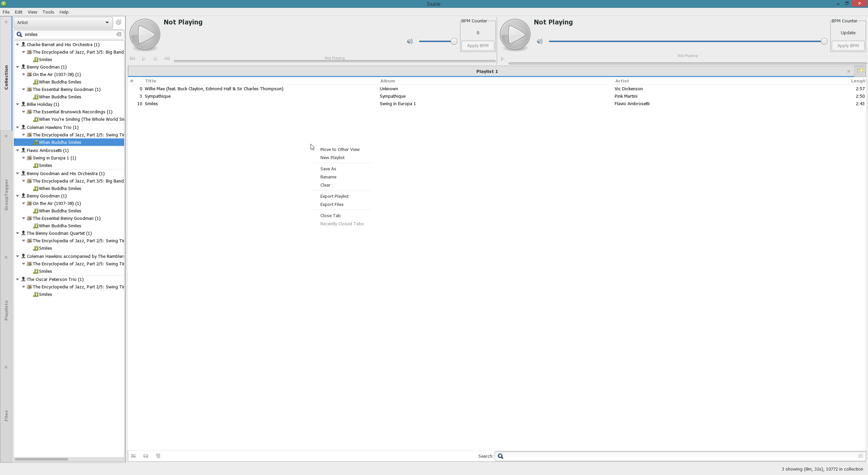Adjust the left player volume slider
The height and width of the screenshot is (475, 868).
pyautogui.click(x=438, y=41)
